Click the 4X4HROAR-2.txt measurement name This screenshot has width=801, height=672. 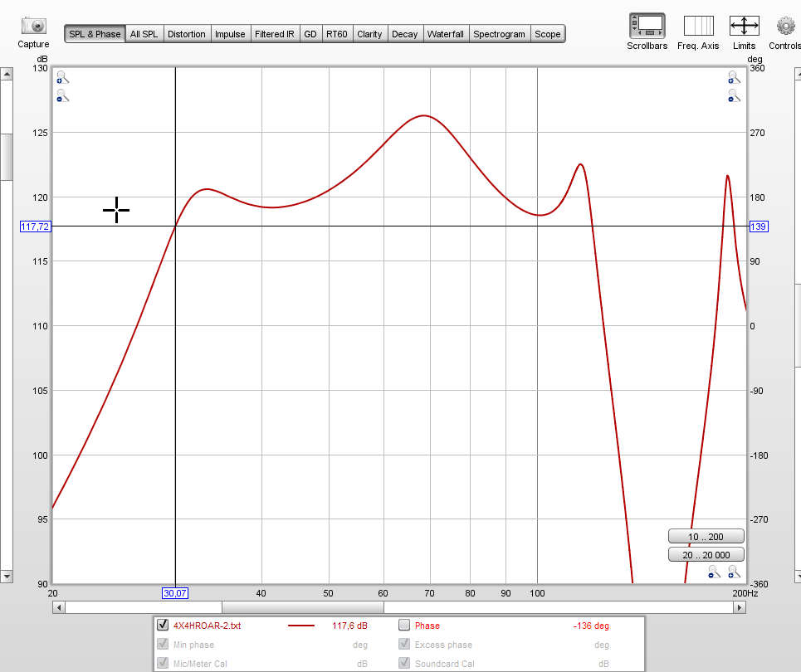207,626
